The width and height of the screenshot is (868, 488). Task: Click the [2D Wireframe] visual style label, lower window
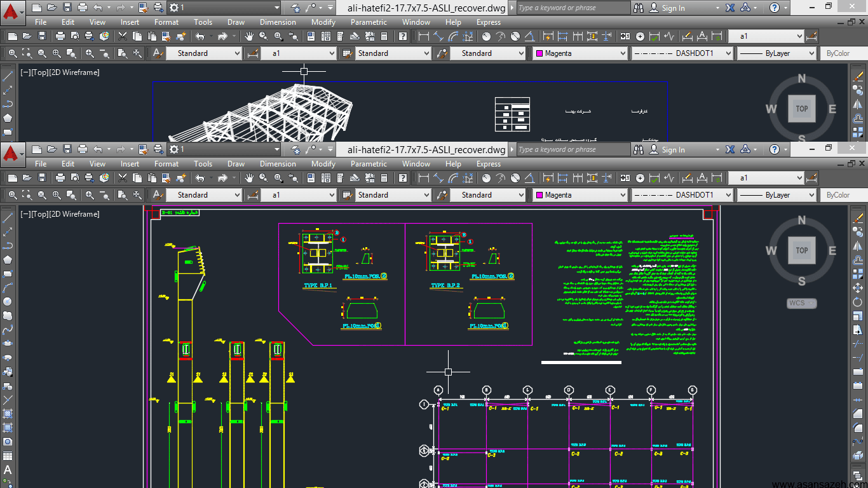coord(74,214)
